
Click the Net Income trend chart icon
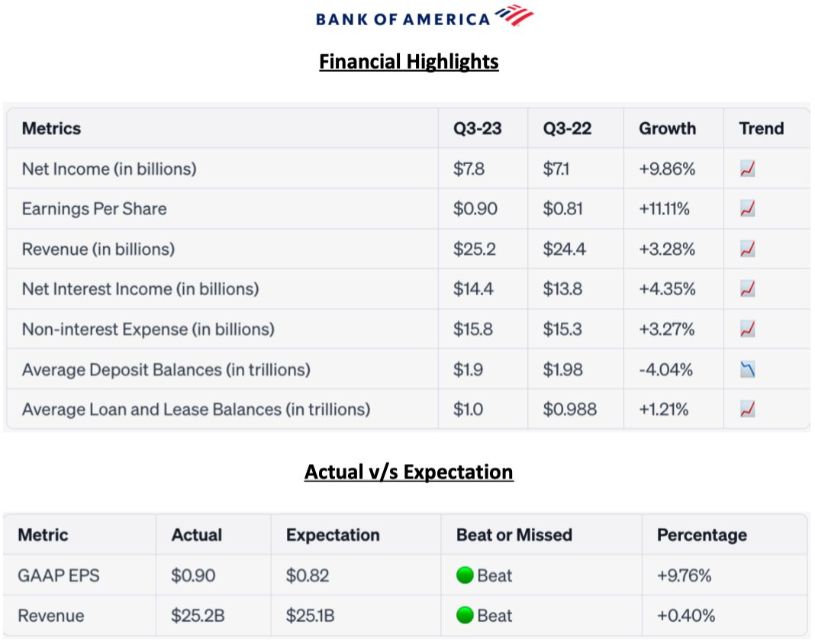747,169
